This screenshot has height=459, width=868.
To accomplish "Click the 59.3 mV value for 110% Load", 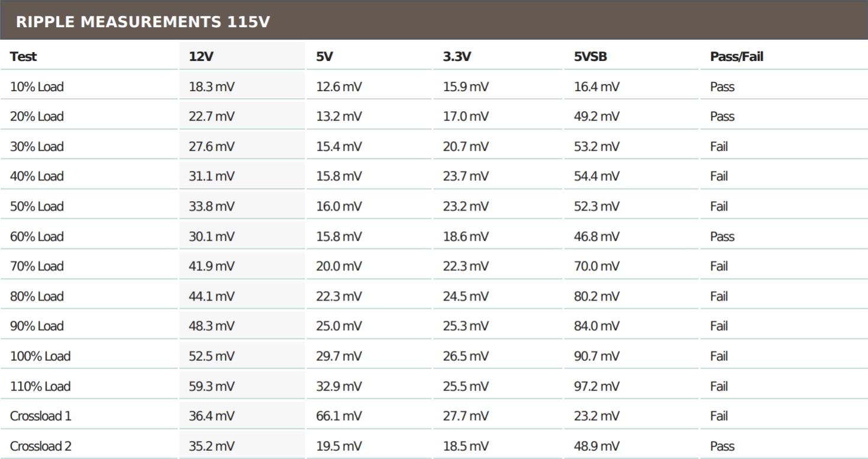I will (212, 386).
